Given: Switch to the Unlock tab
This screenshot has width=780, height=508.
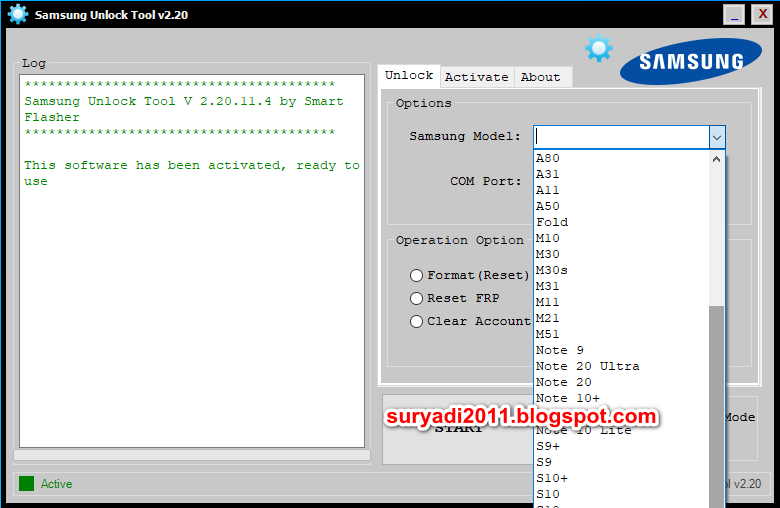Looking at the screenshot, I should 409,76.
